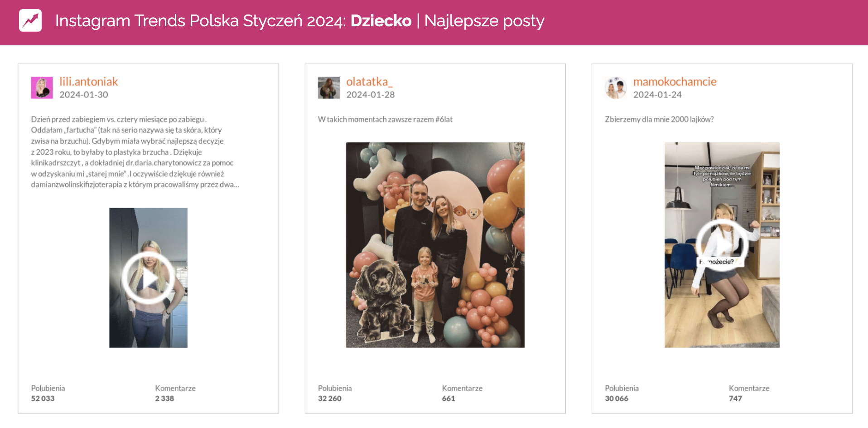Click olatatka_'s profile avatar
The width and height of the screenshot is (868, 428).
pyautogui.click(x=329, y=87)
